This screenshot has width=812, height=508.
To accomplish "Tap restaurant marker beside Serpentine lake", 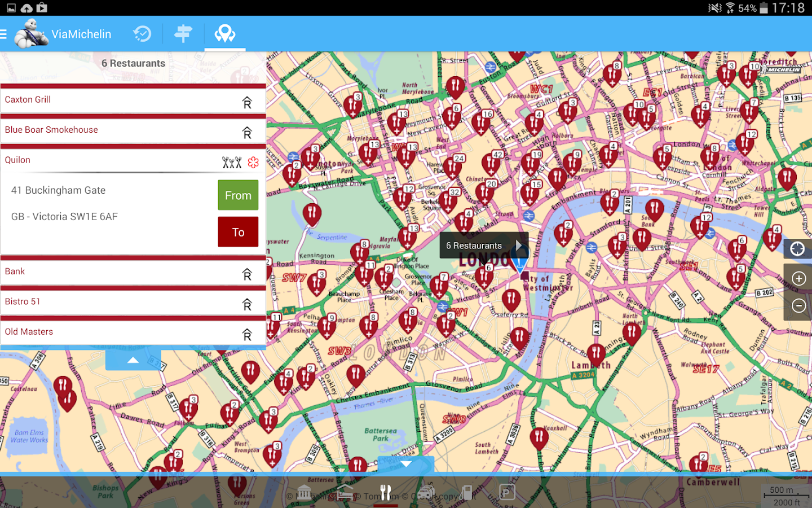I will click(312, 214).
